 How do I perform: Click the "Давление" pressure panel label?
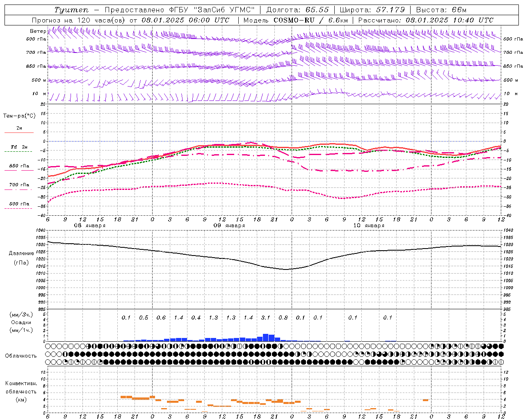(21, 253)
